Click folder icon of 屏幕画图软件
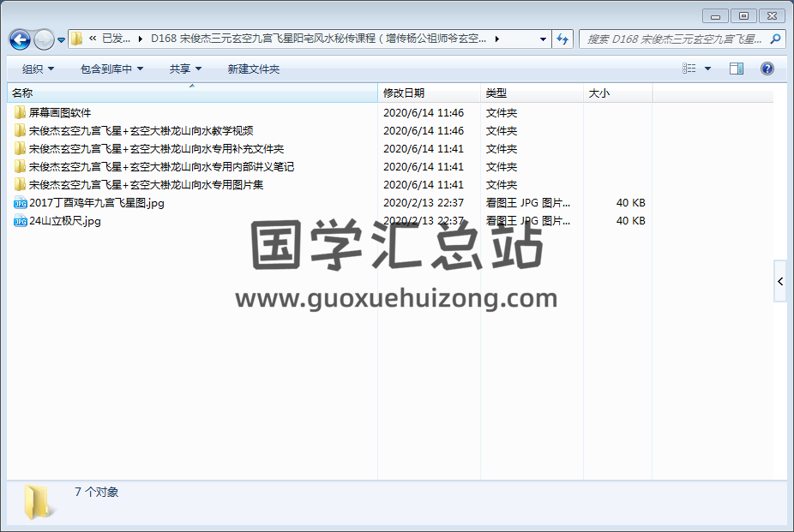 tap(20, 112)
